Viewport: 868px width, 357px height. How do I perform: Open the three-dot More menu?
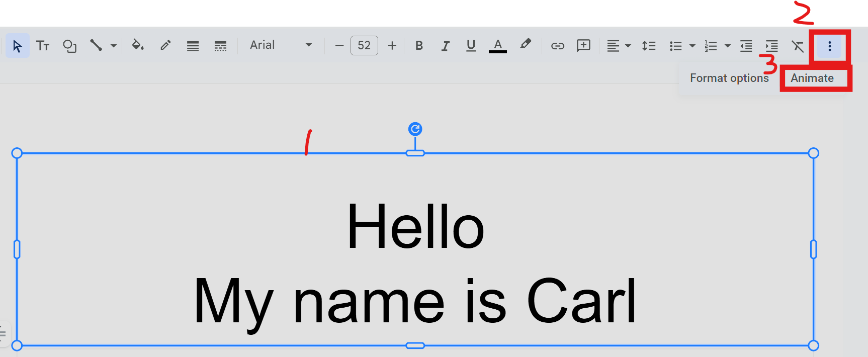830,46
